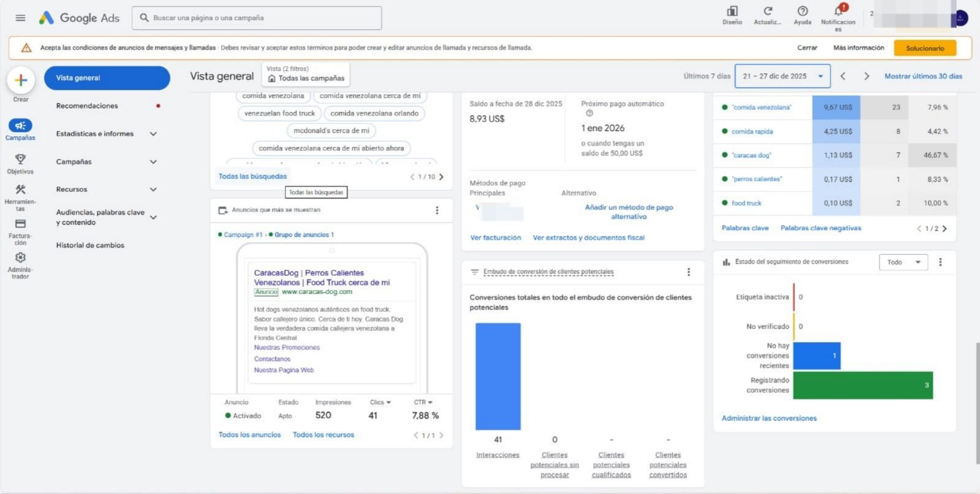Open Recomendaciones in sidebar

(x=87, y=106)
